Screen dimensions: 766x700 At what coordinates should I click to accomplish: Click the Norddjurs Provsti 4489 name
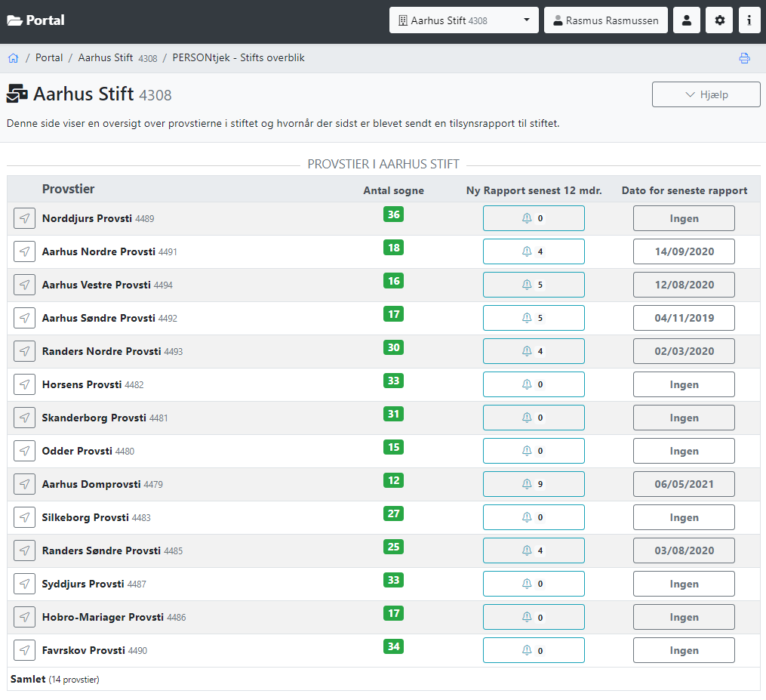coord(98,218)
